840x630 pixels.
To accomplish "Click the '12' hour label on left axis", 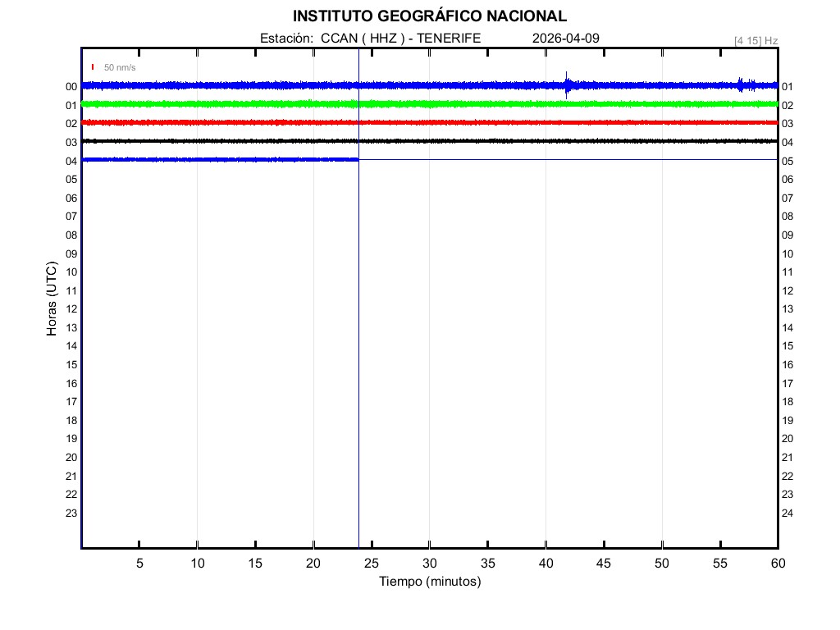I will [71, 309].
